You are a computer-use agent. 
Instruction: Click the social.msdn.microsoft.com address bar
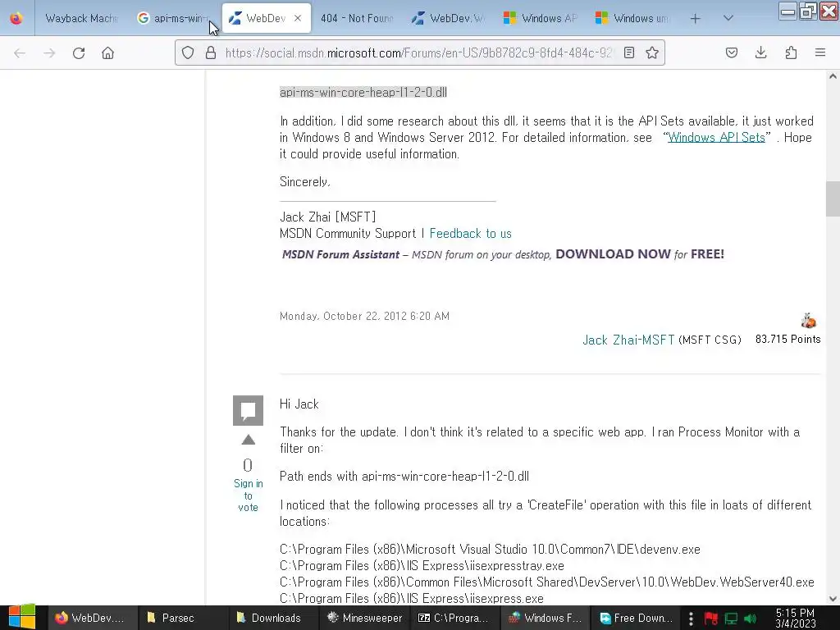[x=418, y=52]
